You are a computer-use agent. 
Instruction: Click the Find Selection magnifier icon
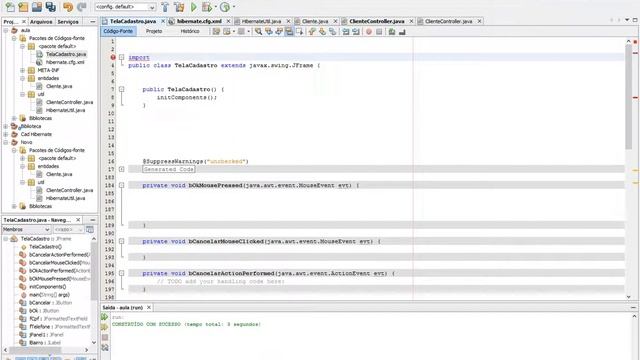[x=258, y=31]
